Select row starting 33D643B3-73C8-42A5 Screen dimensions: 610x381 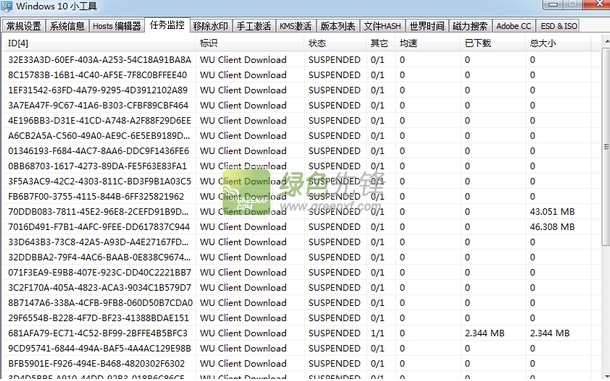coord(302,242)
